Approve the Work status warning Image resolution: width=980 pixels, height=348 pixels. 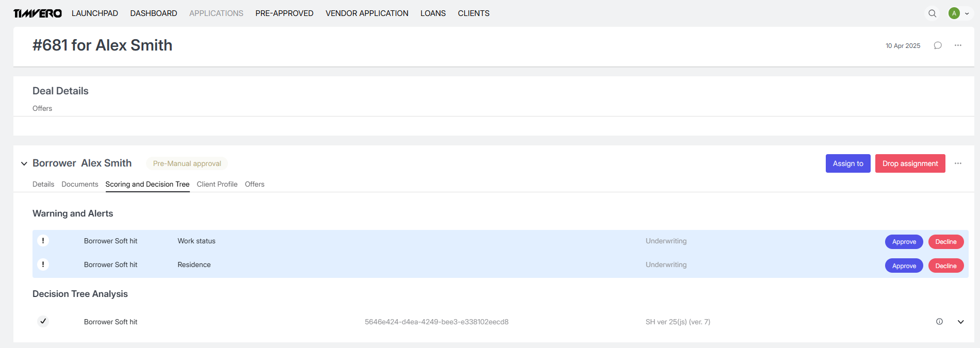(904, 242)
